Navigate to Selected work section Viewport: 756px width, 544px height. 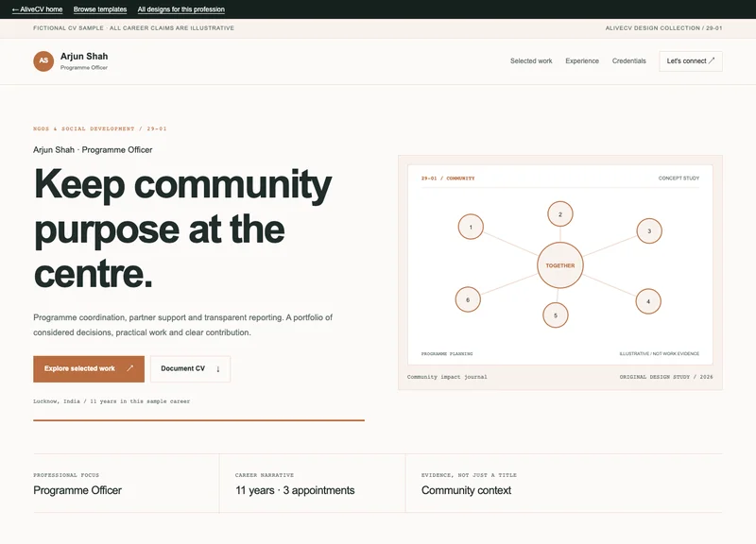point(531,61)
